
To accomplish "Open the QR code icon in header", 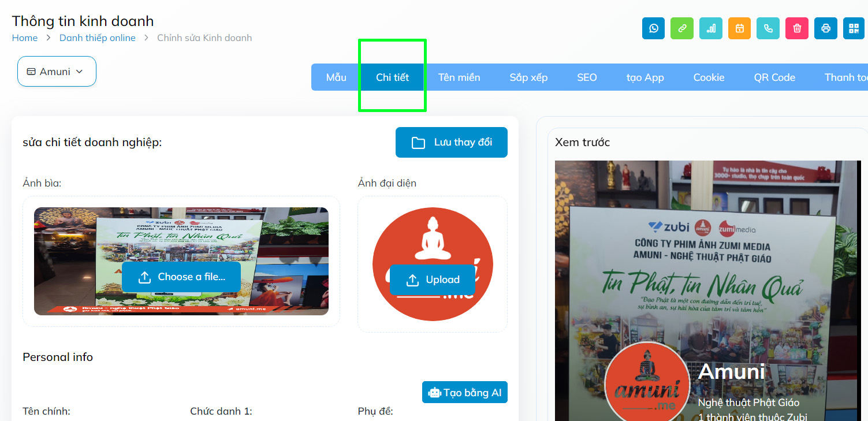I will click(x=854, y=28).
